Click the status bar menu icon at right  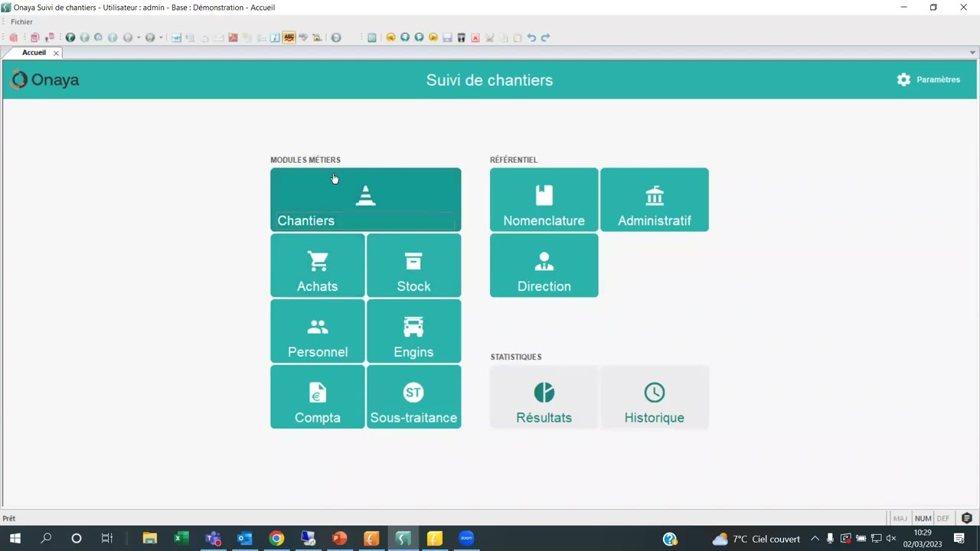pos(967,518)
